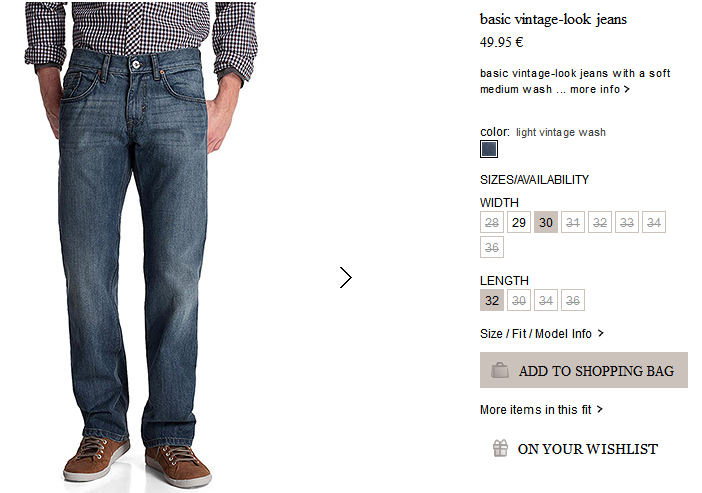Select length size 32

492,300
